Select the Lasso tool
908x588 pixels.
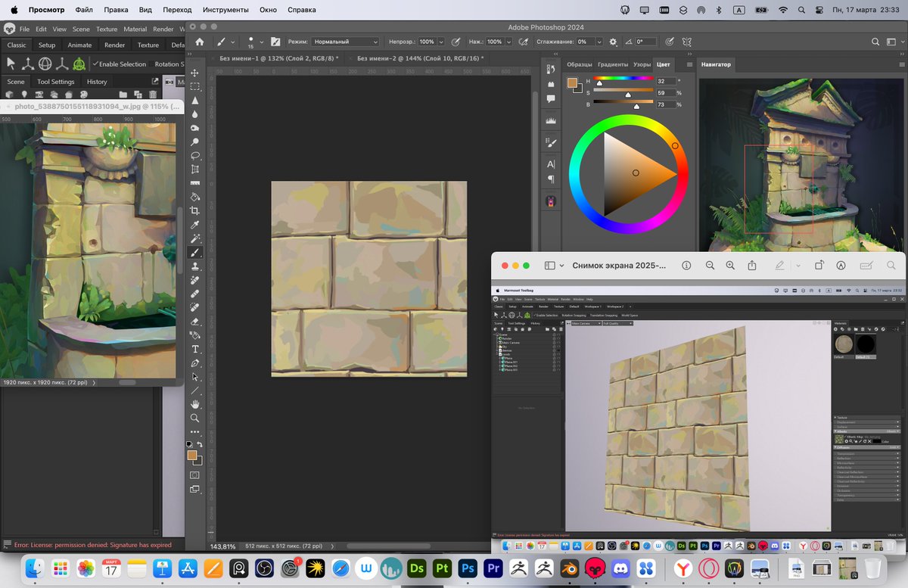click(195, 155)
